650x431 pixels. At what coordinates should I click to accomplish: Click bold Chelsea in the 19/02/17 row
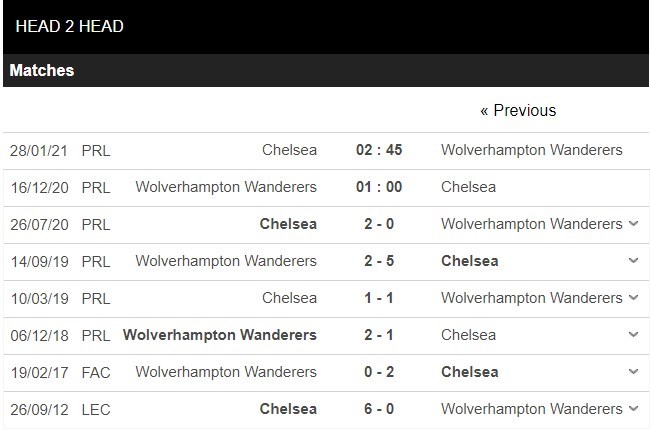point(469,372)
